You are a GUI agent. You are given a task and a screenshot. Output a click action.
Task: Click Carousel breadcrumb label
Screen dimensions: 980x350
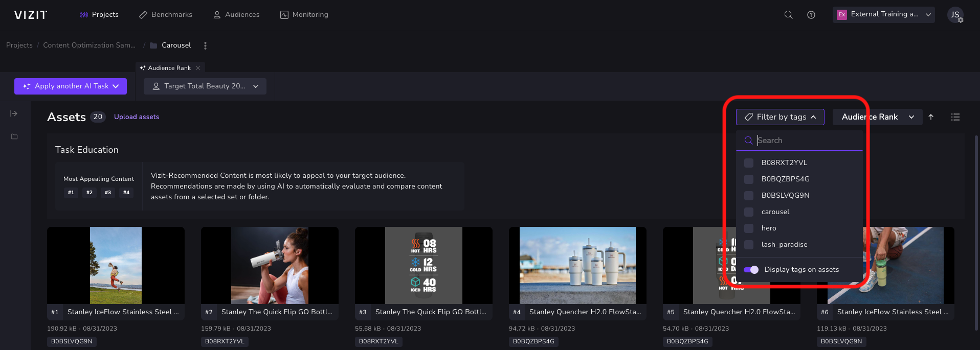point(176,45)
